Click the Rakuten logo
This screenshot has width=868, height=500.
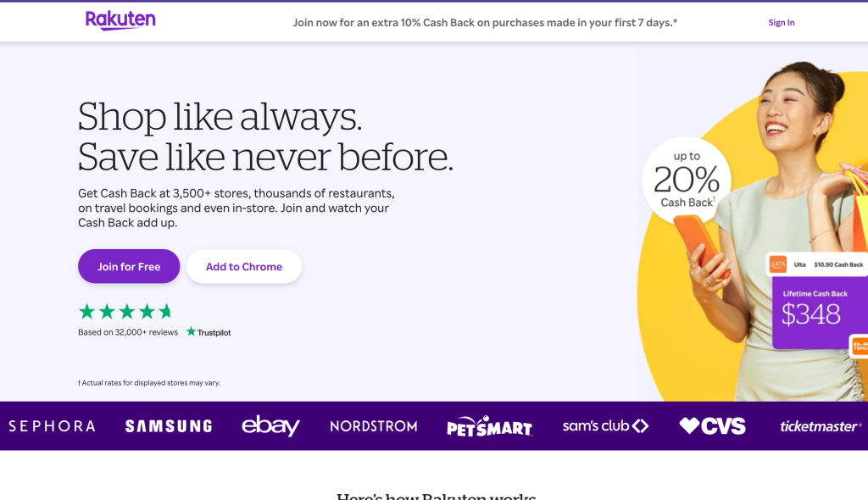[120, 19]
